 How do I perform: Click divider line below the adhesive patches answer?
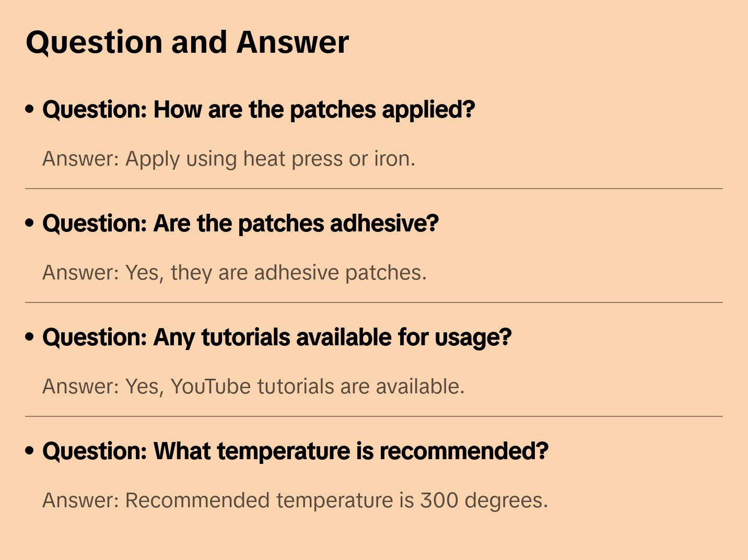point(374,302)
